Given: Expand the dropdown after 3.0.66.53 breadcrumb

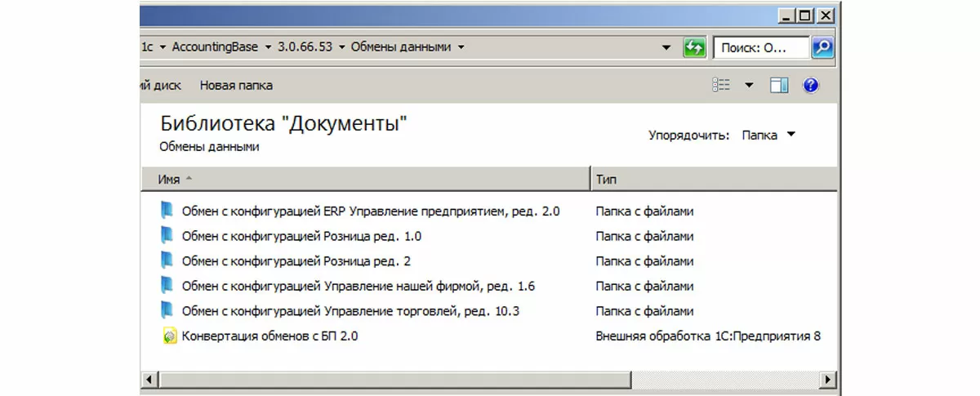Looking at the screenshot, I should (x=341, y=47).
